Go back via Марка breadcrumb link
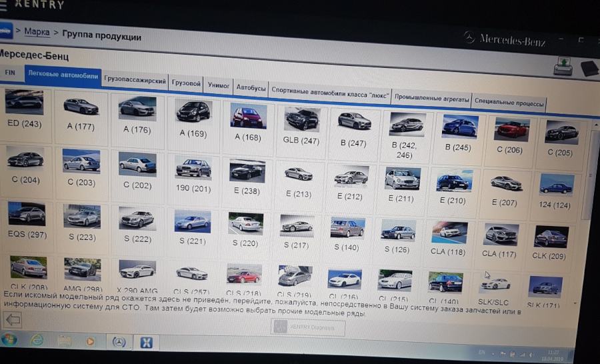The width and height of the screenshot is (600, 364). pyautogui.click(x=37, y=32)
